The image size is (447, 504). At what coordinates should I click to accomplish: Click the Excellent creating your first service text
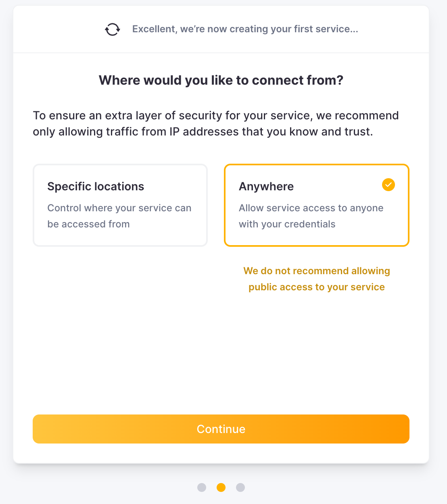[x=245, y=29]
